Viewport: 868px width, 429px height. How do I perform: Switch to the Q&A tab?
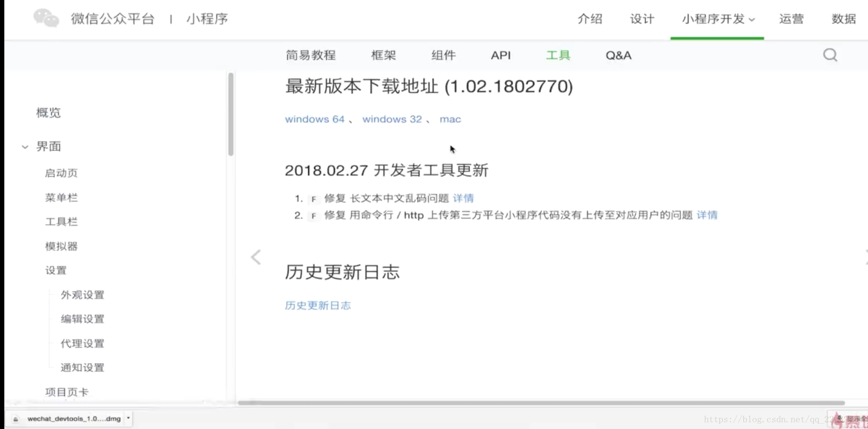click(619, 55)
